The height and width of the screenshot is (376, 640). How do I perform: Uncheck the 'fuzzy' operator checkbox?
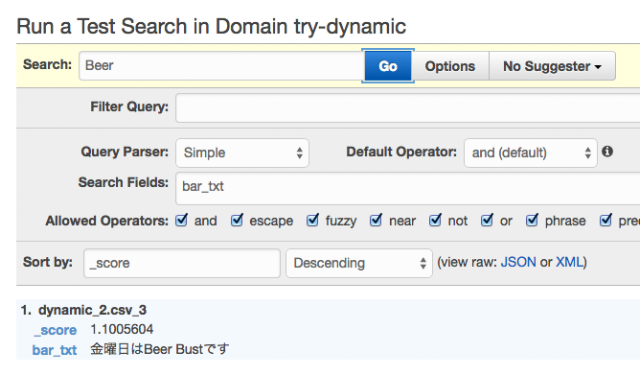(x=313, y=220)
